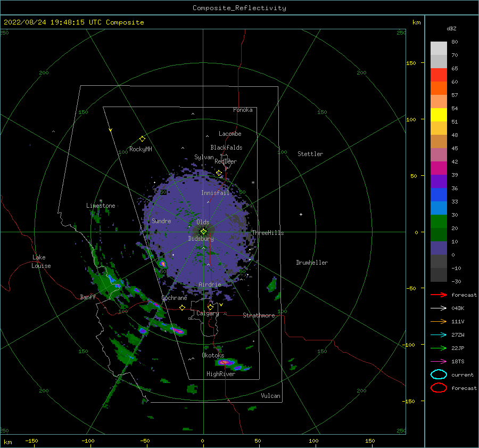Click the 27ZW text in the legend
The height and width of the screenshot is (448, 479).
[458, 335]
